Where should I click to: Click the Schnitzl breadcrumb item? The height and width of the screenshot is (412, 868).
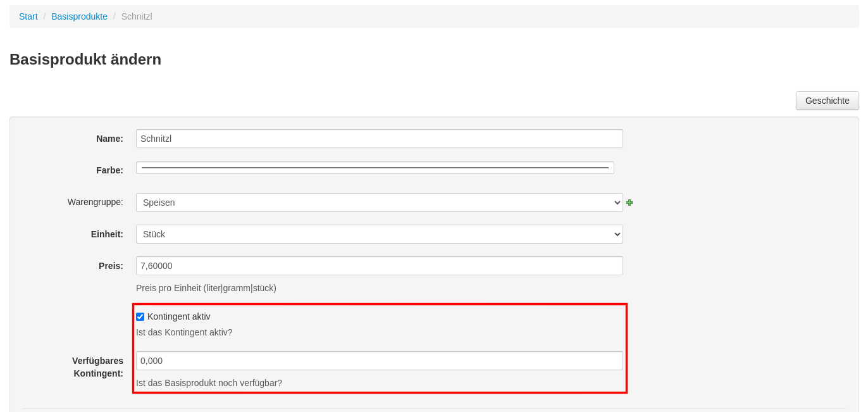point(137,16)
